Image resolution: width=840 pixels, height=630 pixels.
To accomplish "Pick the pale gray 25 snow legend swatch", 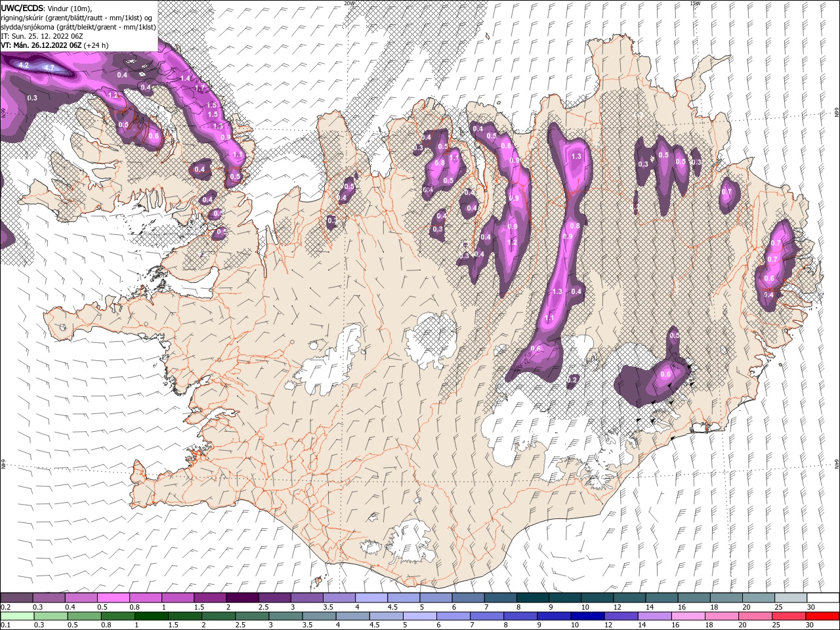I will tap(791, 598).
